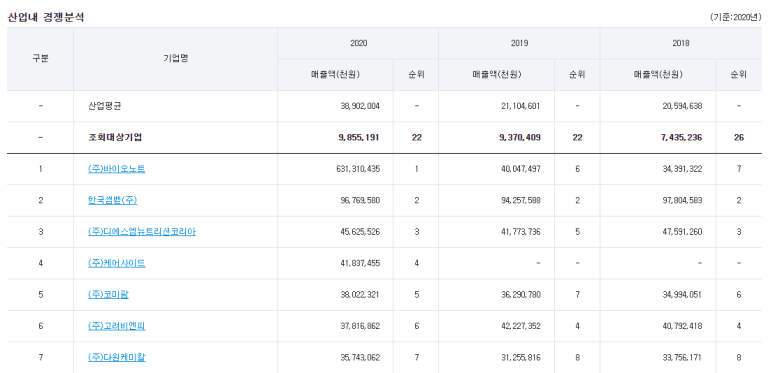This screenshot has width=773, height=373.
Task: Click the 2020 year header
Action: coord(358,43)
